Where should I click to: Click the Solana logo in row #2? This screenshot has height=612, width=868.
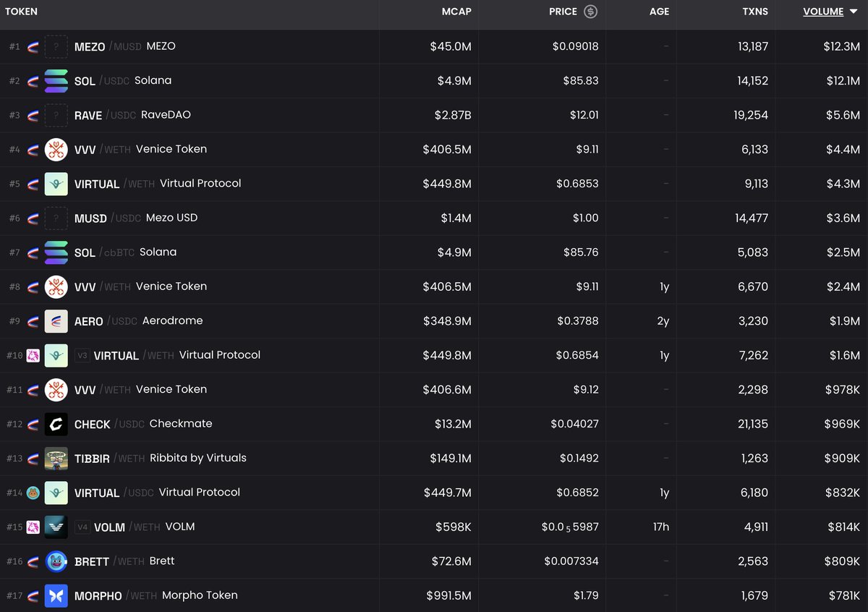(x=56, y=81)
